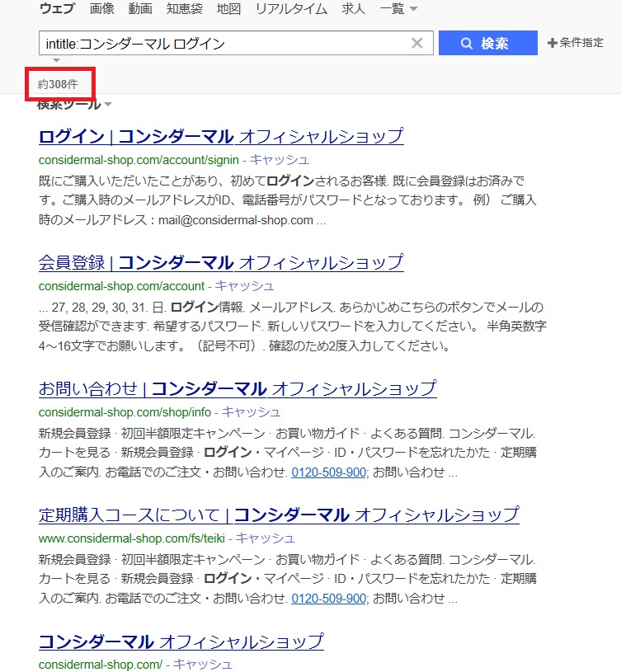This screenshot has height=672, width=621.
Task: Expand the small arrow below search box
Action: click(55, 61)
